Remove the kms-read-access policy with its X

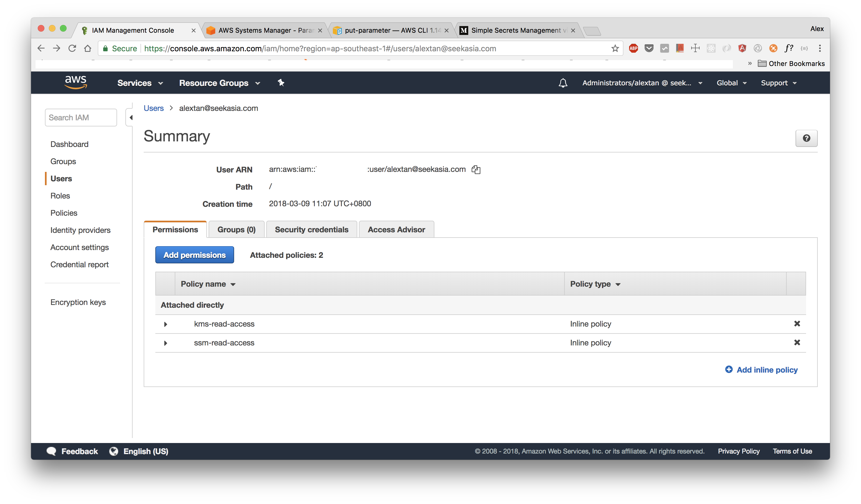(797, 324)
